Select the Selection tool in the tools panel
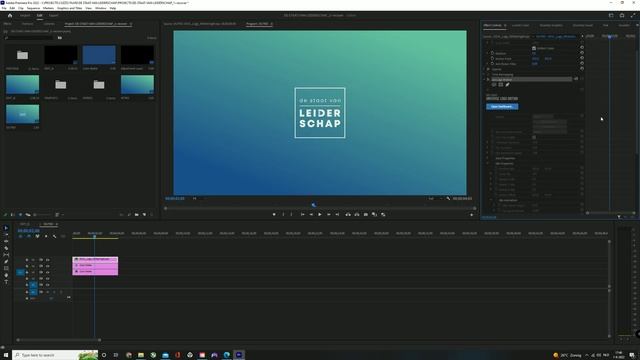Screen dimensions: 640x360 6,228
